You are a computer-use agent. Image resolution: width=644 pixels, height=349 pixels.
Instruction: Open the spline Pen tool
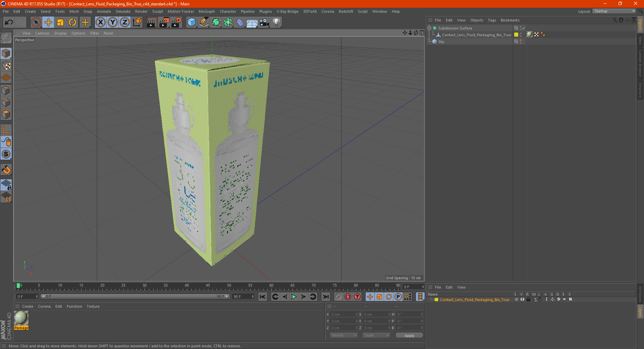[204, 22]
